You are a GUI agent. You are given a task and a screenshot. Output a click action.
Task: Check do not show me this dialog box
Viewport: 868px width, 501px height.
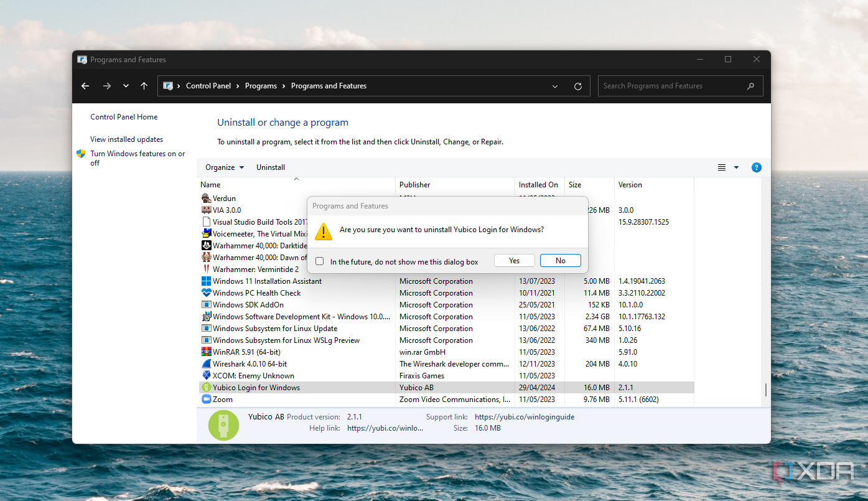tap(320, 261)
